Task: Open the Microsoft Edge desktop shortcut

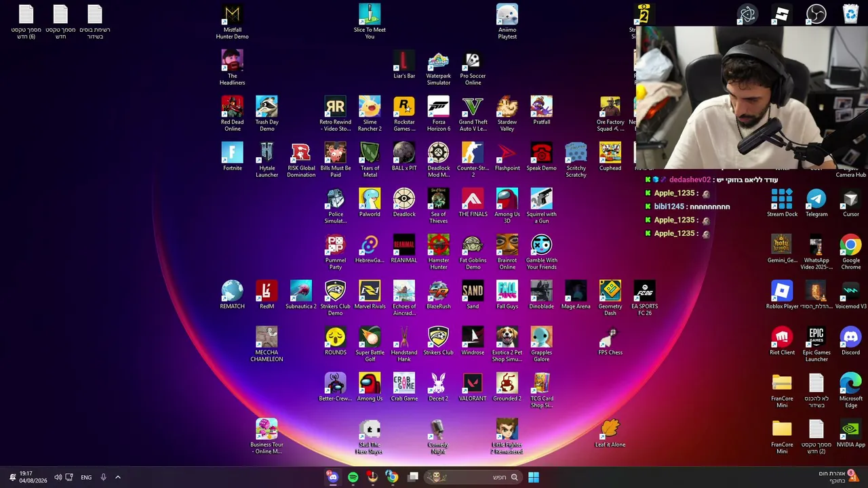Action: click(850, 390)
